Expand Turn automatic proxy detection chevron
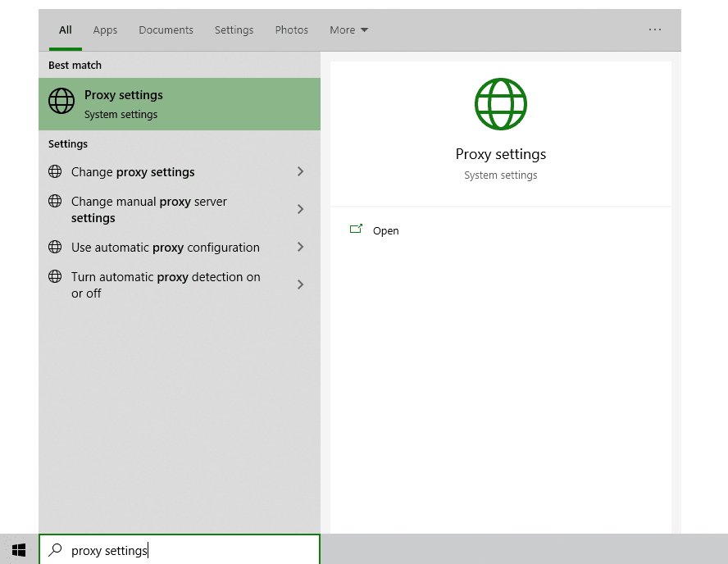 (x=300, y=284)
